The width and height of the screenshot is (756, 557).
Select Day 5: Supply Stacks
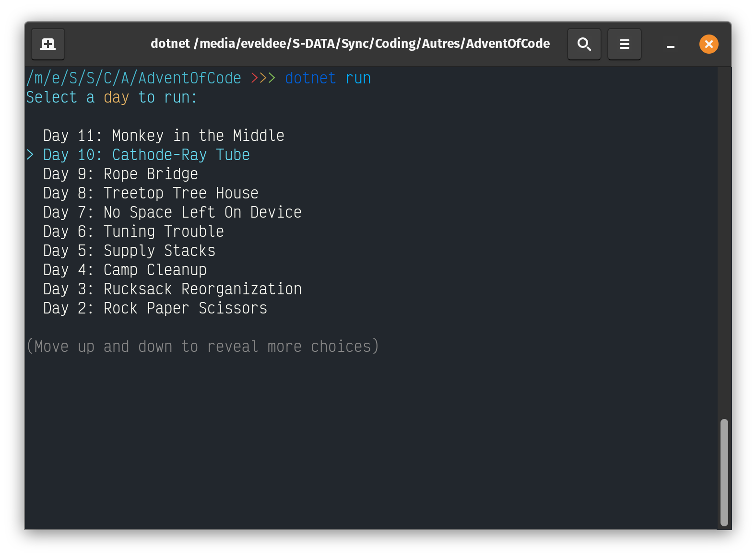tap(129, 250)
